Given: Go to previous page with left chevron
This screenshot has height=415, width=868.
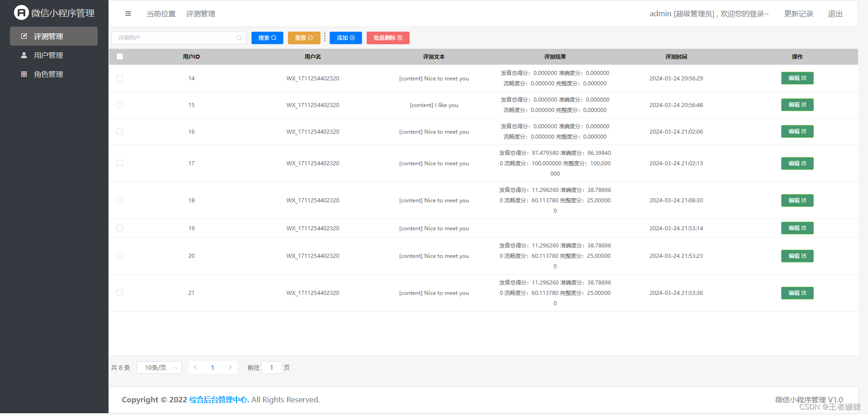Looking at the screenshot, I should [x=195, y=368].
